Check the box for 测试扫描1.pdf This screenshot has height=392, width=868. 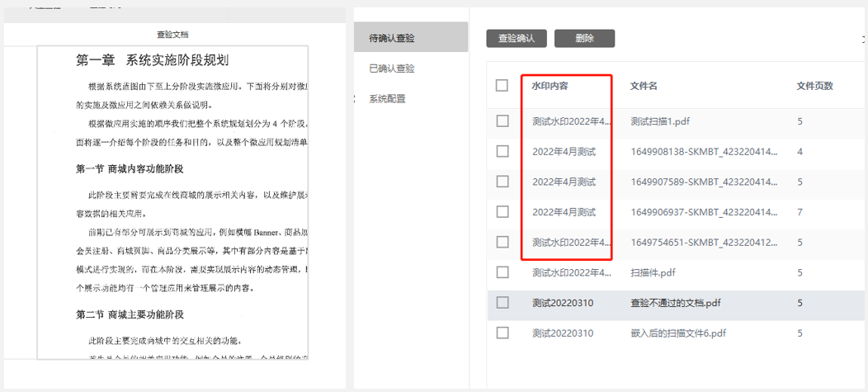(502, 121)
